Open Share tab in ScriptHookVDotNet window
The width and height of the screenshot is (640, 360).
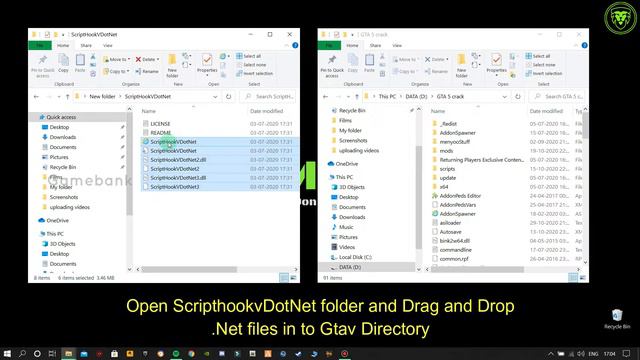[x=86, y=45]
